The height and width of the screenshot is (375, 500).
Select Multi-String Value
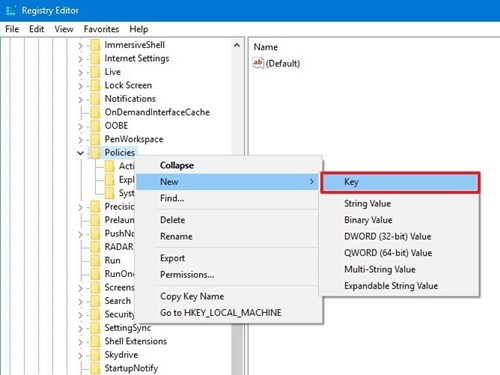pos(399,269)
